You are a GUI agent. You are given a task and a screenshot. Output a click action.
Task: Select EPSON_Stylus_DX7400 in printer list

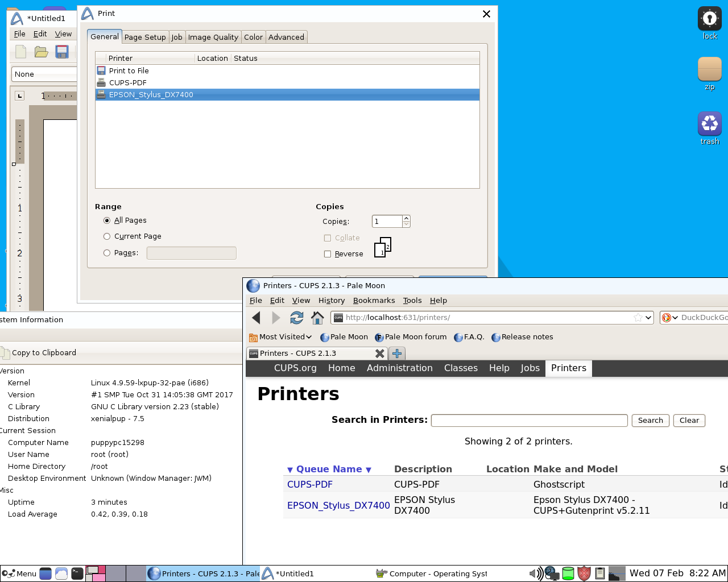(287, 95)
